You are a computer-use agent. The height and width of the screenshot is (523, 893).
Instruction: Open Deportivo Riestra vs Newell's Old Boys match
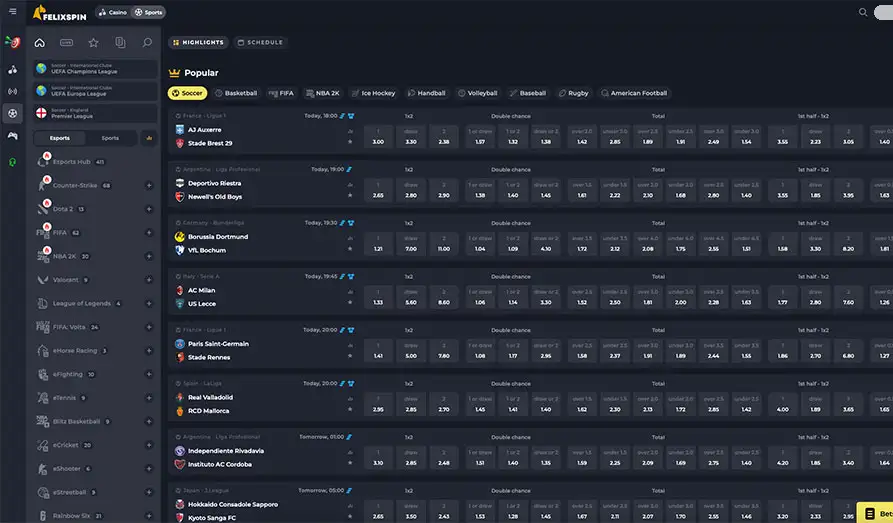coord(215,190)
